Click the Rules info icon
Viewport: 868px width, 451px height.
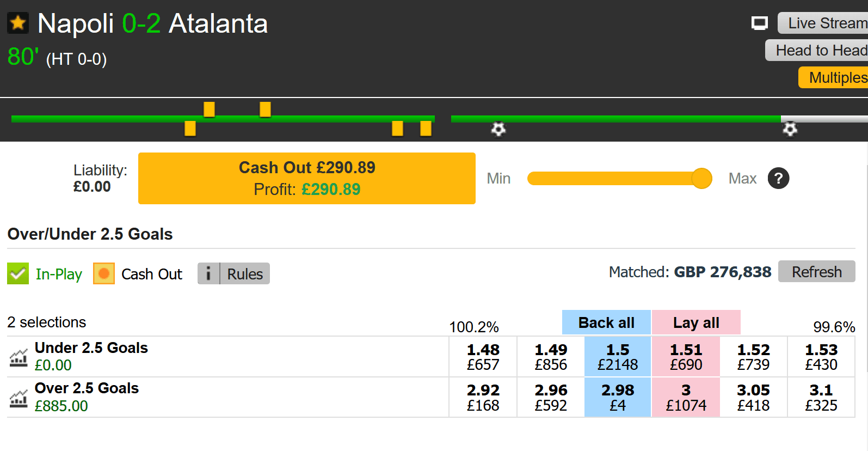tap(208, 273)
